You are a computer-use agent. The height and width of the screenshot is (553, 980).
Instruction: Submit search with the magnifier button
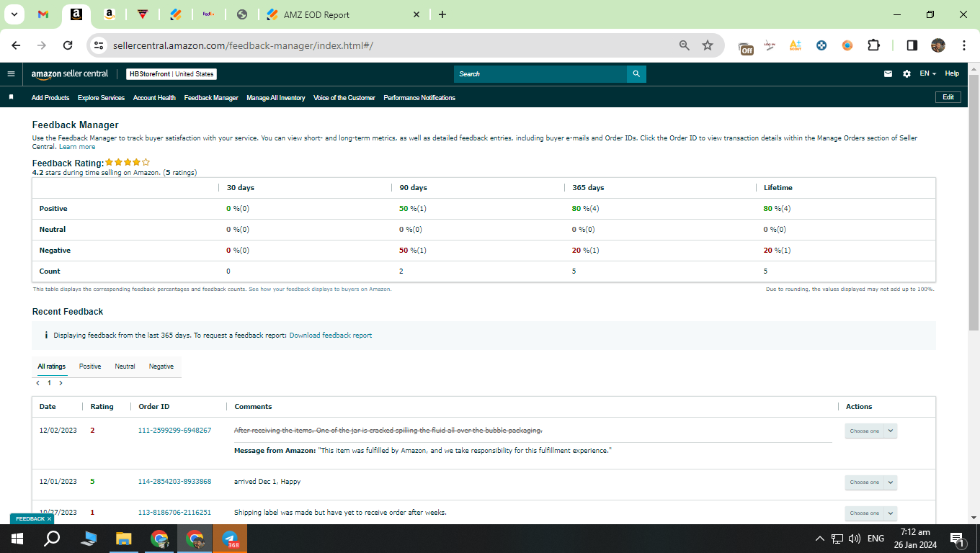click(636, 74)
